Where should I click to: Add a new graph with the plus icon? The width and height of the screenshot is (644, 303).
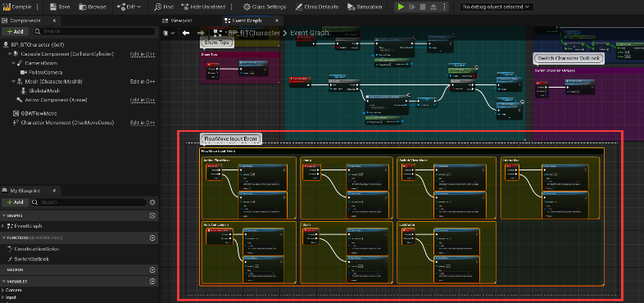(x=152, y=215)
